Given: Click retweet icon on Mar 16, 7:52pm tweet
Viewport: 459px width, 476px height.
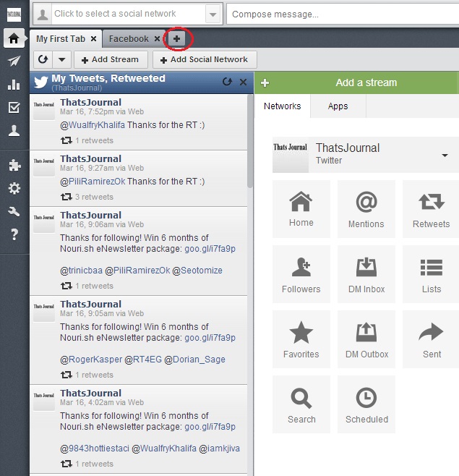Looking at the screenshot, I should [66, 140].
